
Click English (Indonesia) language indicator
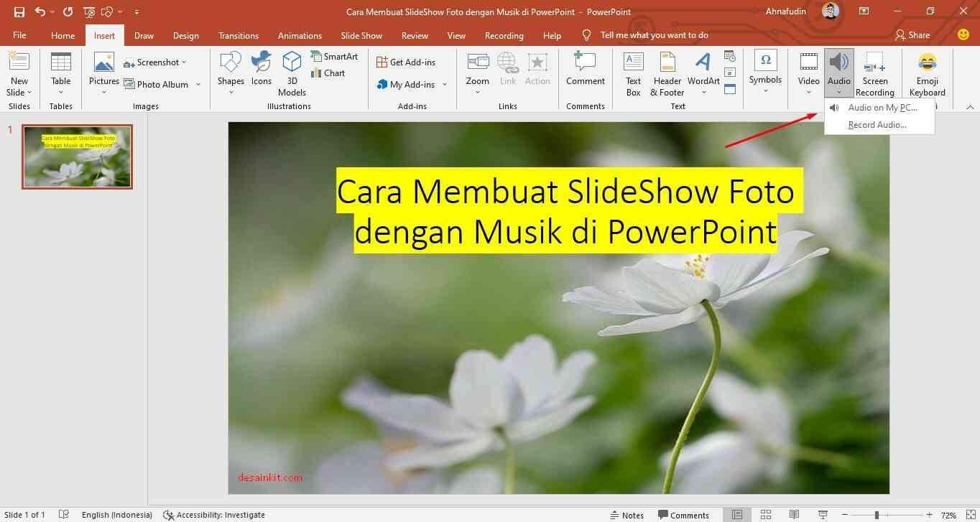[116, 515]
